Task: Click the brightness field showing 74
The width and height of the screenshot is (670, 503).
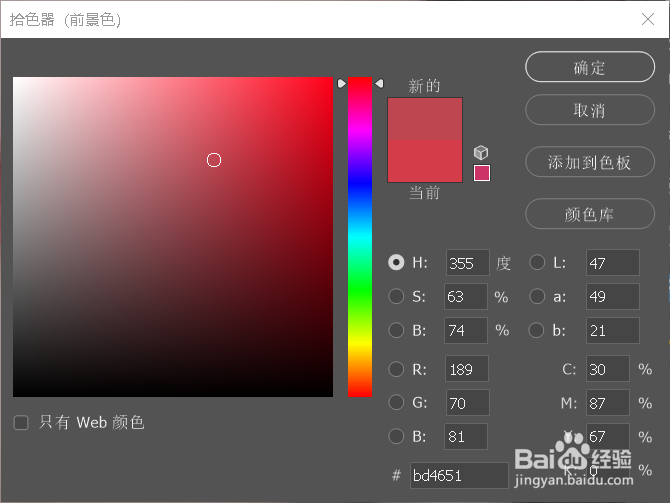Action: click(466, 330)
